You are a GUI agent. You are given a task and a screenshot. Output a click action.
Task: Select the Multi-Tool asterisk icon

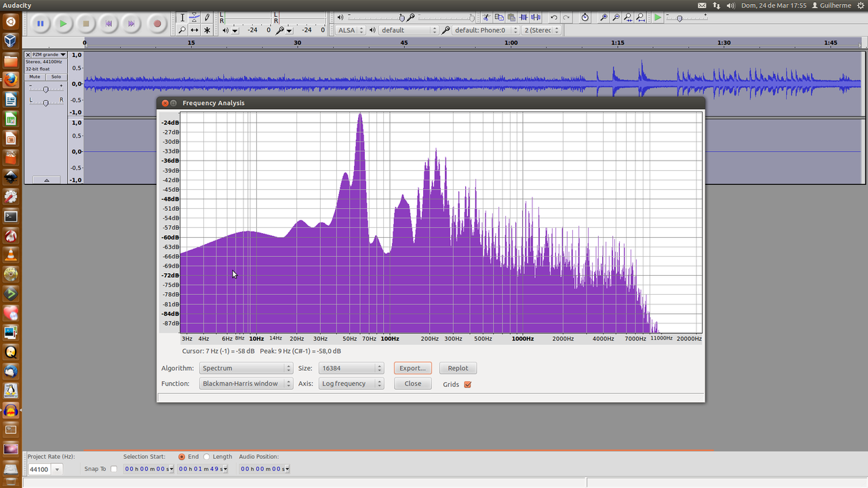(x=207, y=30)
